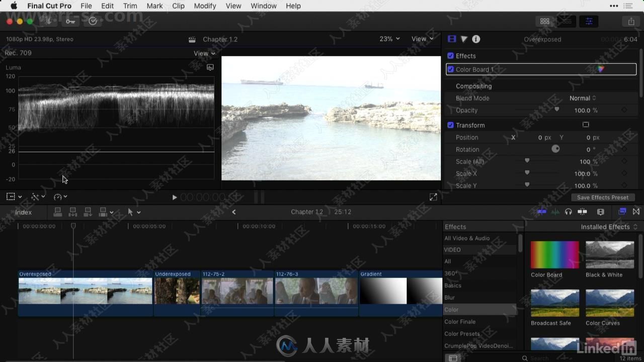
Task: Toggle skimming in the timeline
Action: pos(542,212)
